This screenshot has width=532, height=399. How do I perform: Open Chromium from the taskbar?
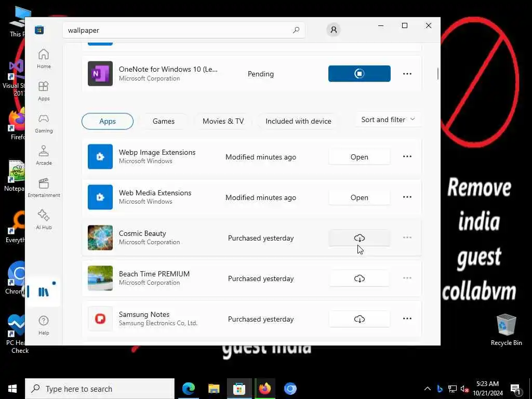tap(290, 389)
